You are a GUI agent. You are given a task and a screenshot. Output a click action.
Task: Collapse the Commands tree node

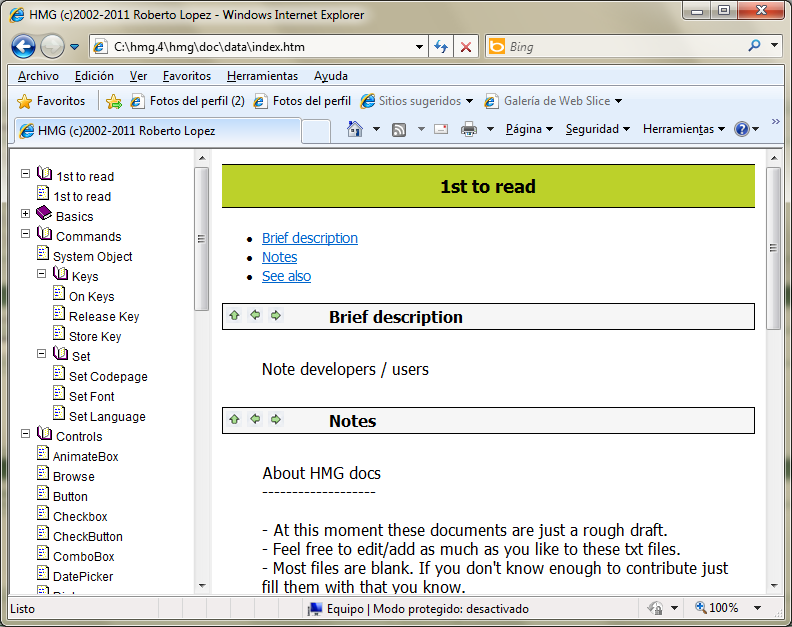(25, 233)
